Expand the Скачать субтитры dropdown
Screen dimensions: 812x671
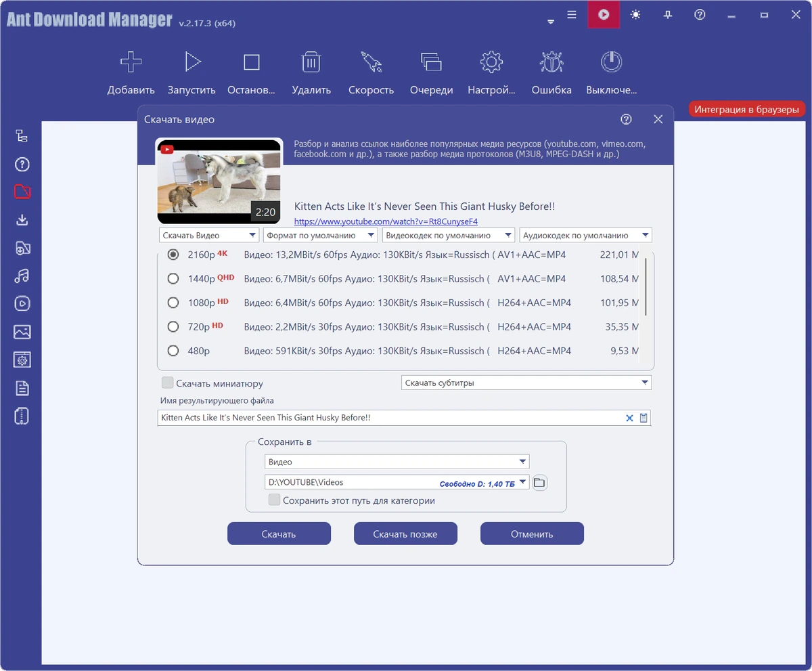point(526,383)
